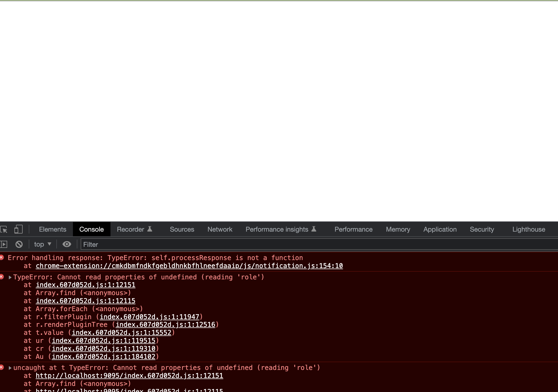Image resolution: width=558 pixels, height=392 pixels.
Task: Follow the r.renderPluginTree index.607d052d.js:1:12516 link
Action: pyautogui.click(x=165, y=325)
